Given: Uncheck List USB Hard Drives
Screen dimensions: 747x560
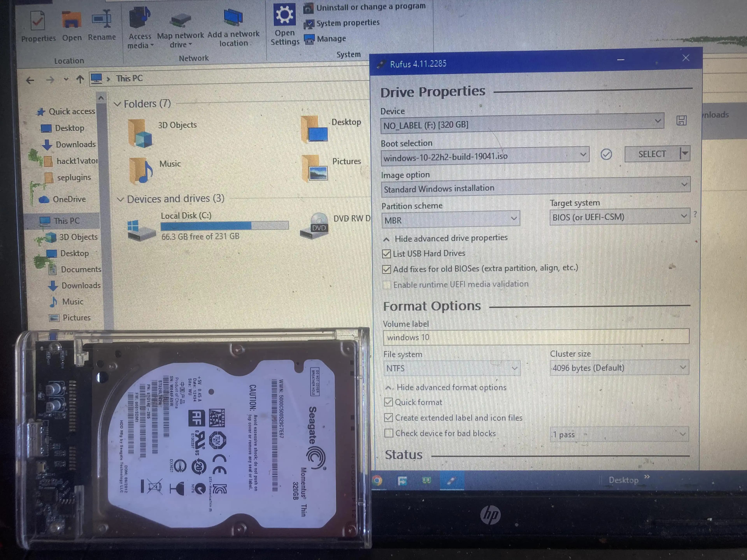Looking at the screenshot, I should 387,254.
